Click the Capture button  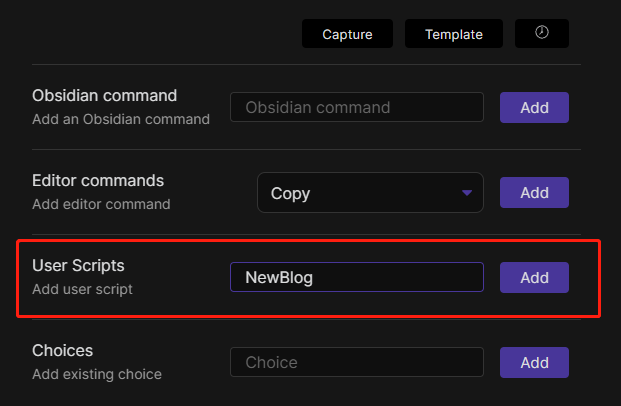click(347, 33)
